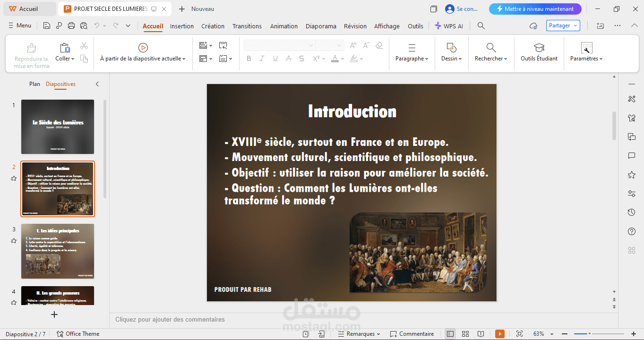This screenshot has height=340, width=644.
Task: Toggle Underline formatting
Action: (x=275, y=59)
